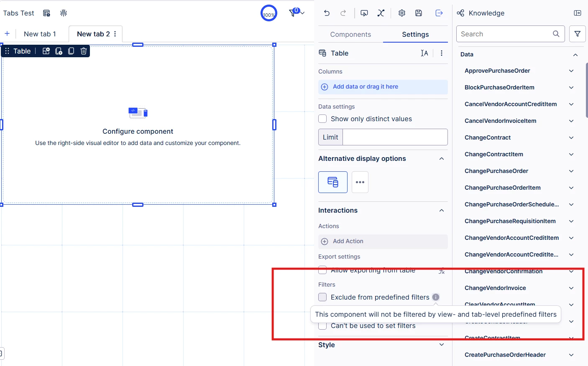588x366 pixels.
Task: Check Can't be used to set filters
Action: coord(322,326)
